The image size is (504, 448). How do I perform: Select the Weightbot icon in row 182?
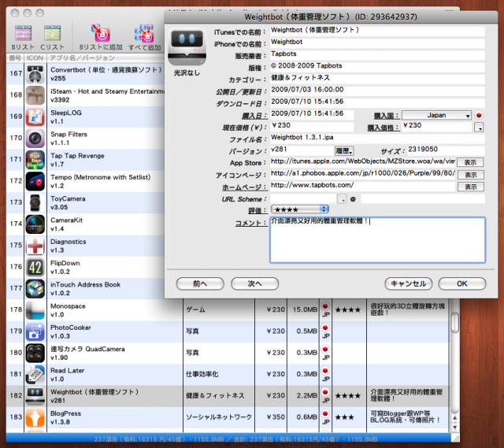[x=35, y=396]
